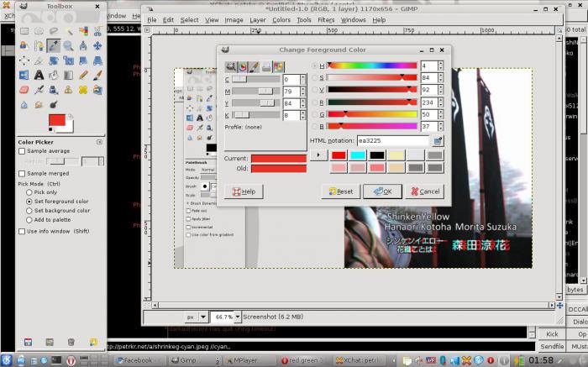Select the Zoom magnifier tool
The width and height of the screenshot is (588, 367).
click(x=68, y=45)
